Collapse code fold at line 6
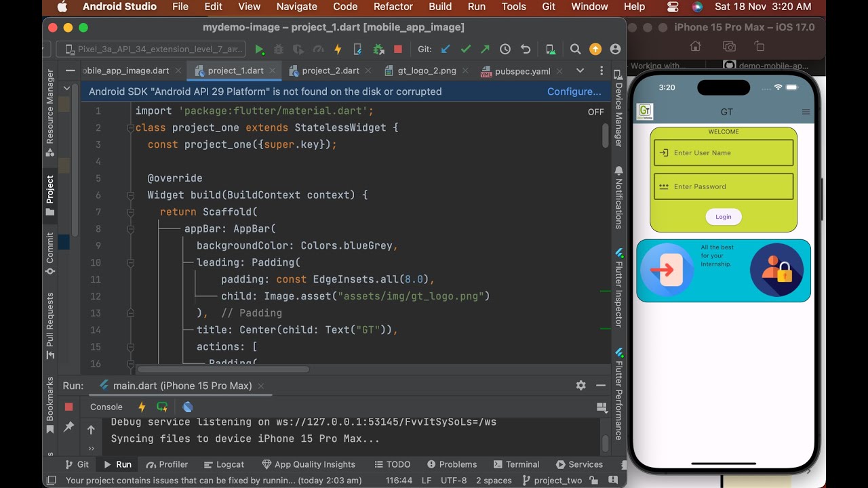868x488 pixels. [x=131, y=195]
